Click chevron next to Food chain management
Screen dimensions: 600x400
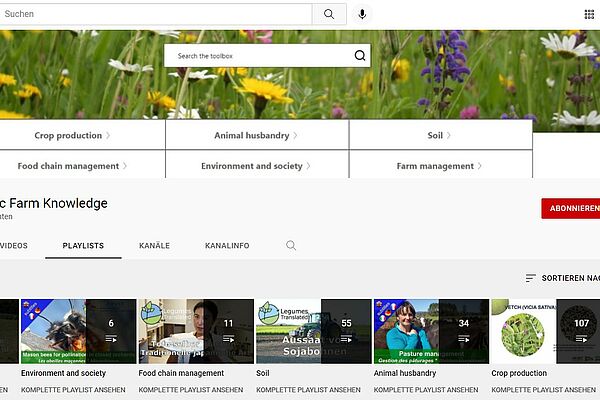click(125, 166)
